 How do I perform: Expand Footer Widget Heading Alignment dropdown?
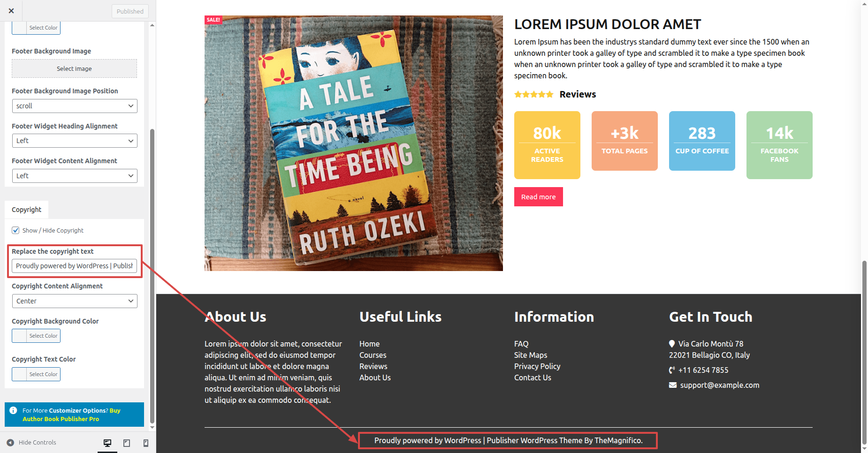click(x=74, y=141)
